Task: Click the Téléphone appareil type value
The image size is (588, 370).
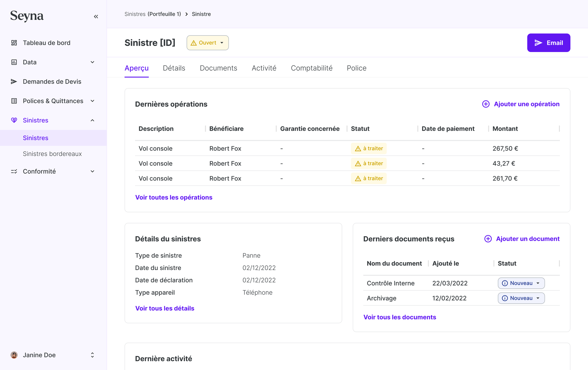Action: [258, 292]
